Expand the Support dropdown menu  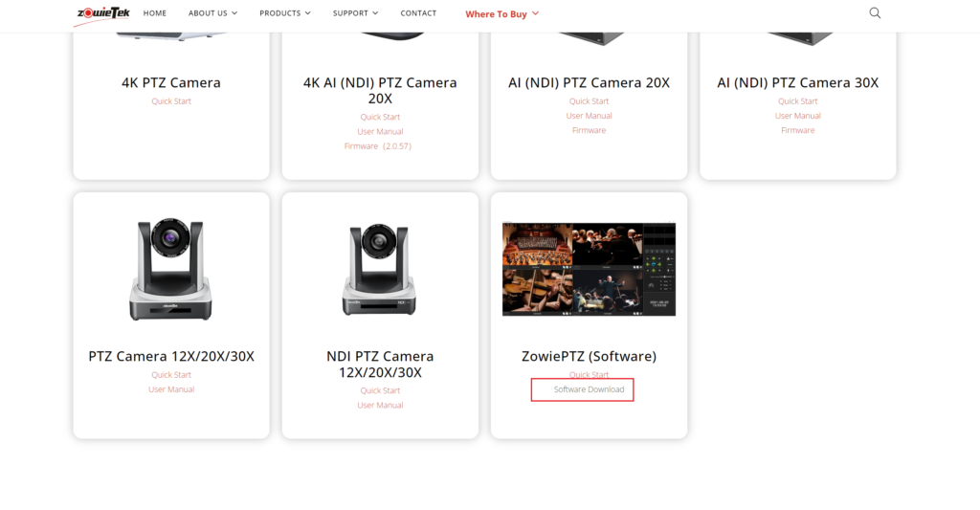[x=355, y=13]
